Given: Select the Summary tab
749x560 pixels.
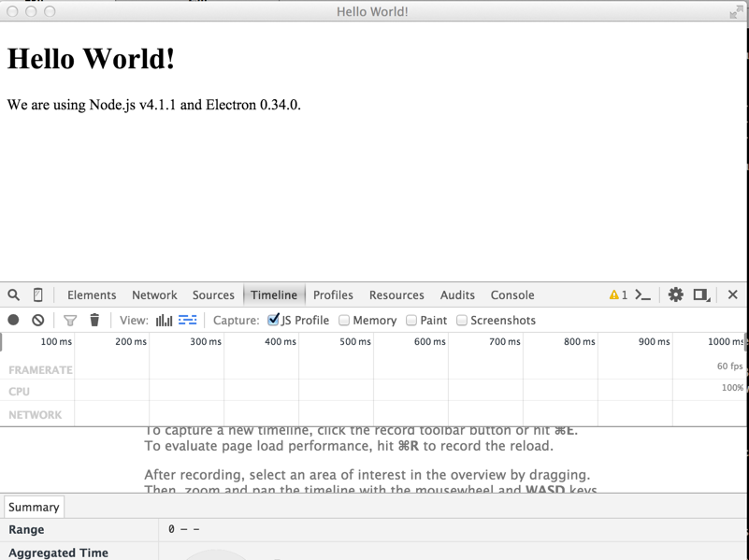Looking at the screenshot, I should tap(34, 507).
